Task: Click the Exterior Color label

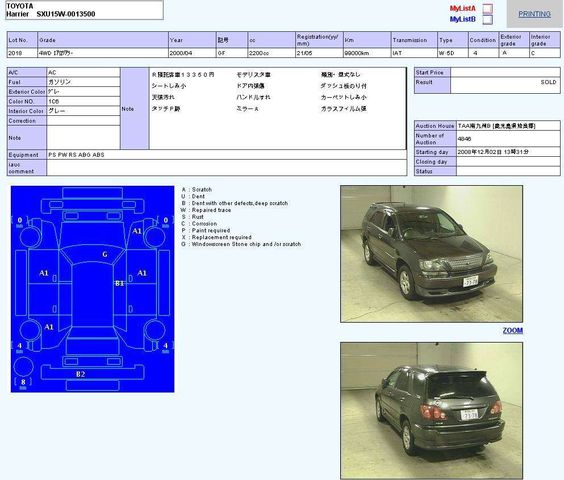Action: 27,92
